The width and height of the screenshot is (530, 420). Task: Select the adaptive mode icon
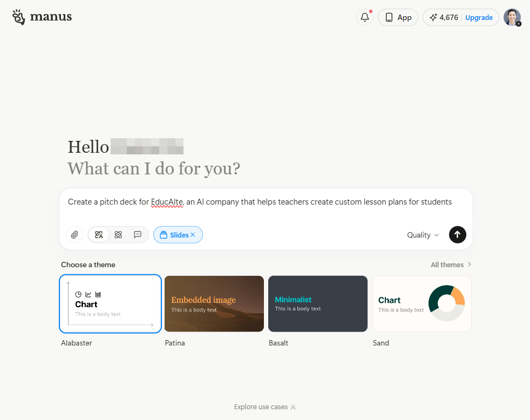pos(99,235)
